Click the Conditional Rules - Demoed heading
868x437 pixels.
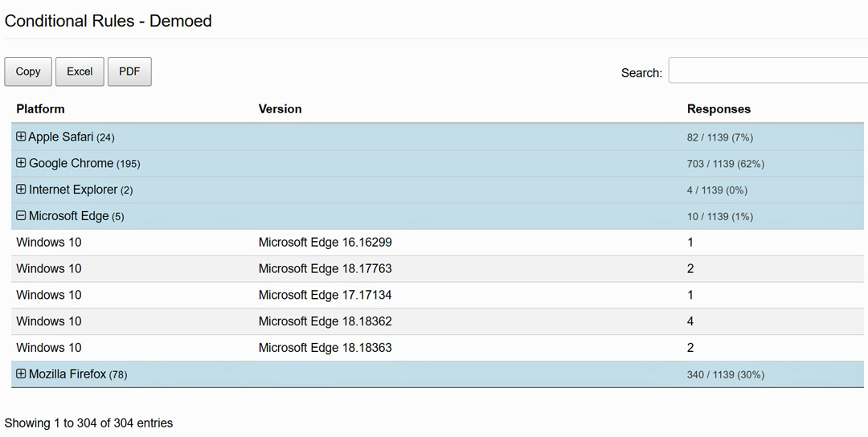click(x=108, y=21)
